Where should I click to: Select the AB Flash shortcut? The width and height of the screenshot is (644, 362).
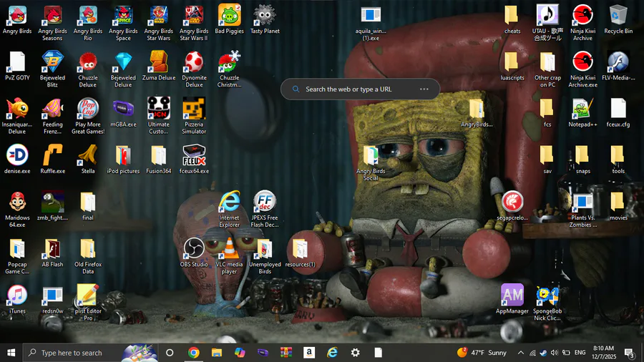tap(52, 253)
